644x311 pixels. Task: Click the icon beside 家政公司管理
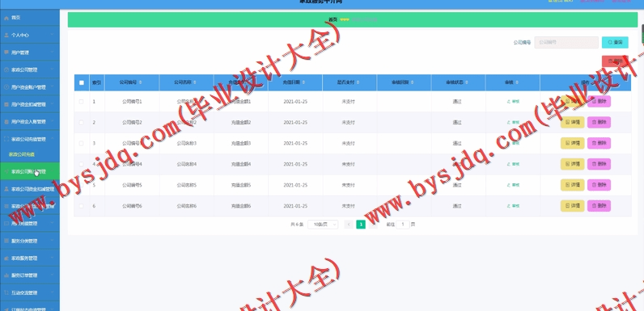click(6, 69)
